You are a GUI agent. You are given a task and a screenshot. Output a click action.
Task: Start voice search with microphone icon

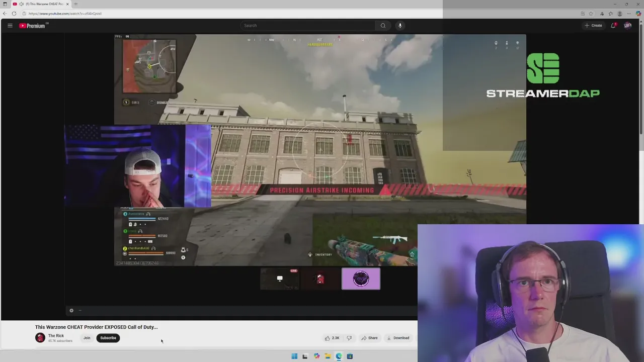pyautogui.click(x=400, y=26)
